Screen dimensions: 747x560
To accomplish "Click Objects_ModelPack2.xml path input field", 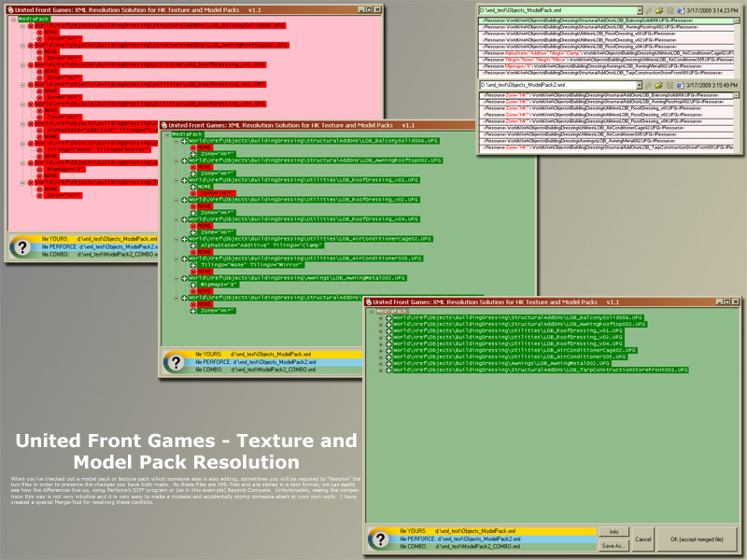I will click(x=557, y=85).
